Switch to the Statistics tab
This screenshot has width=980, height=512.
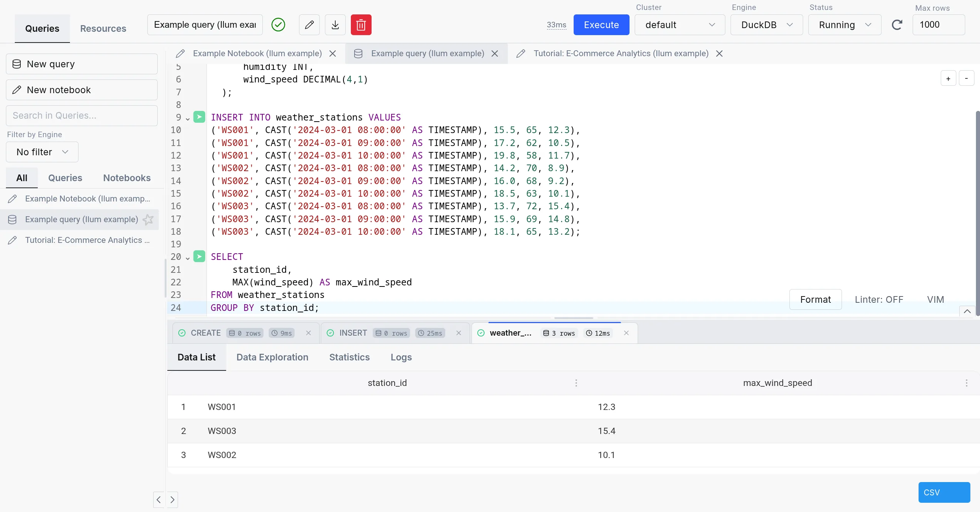(349, 357)
